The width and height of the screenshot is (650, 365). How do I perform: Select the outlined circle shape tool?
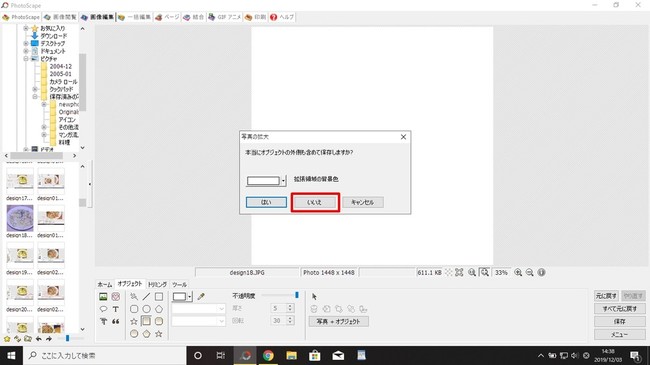(146, 309)
